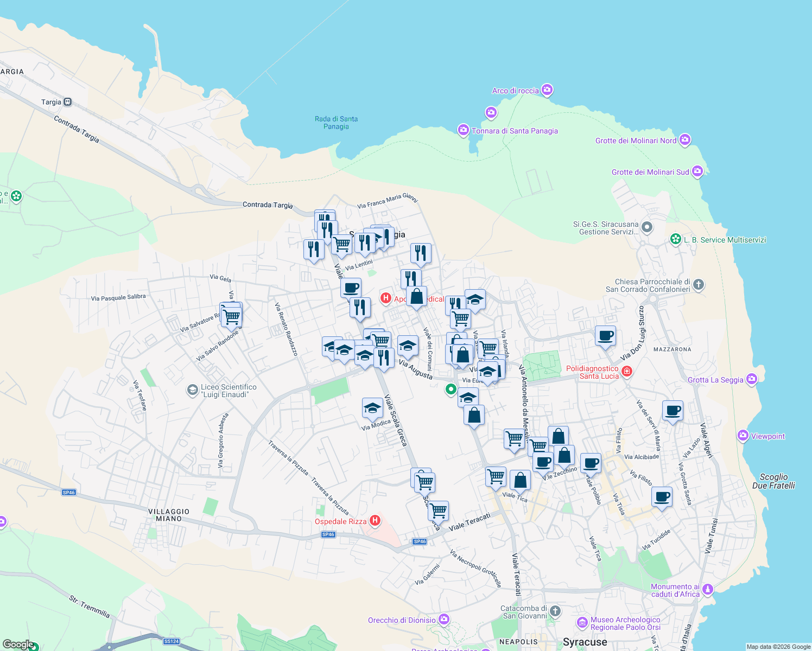Click the Google logo in the corner

(x=19, y=643)
